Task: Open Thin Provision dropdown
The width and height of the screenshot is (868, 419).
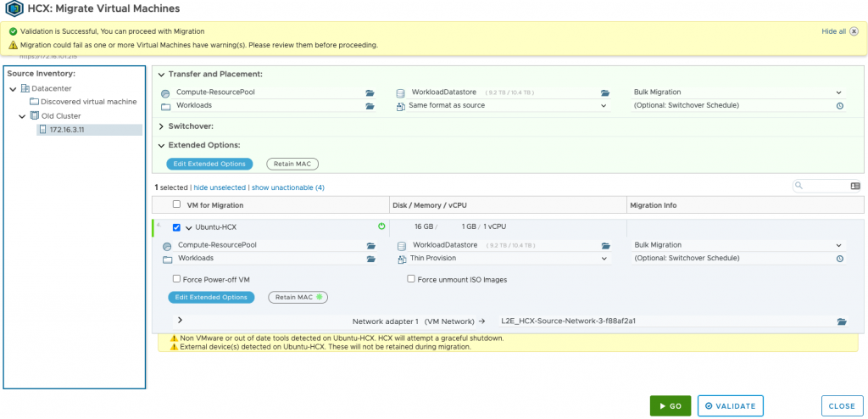Action: coord(604,259)
